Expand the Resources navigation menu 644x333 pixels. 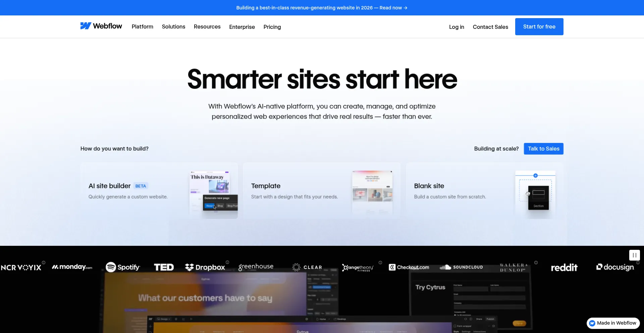(x=207, y=26)
